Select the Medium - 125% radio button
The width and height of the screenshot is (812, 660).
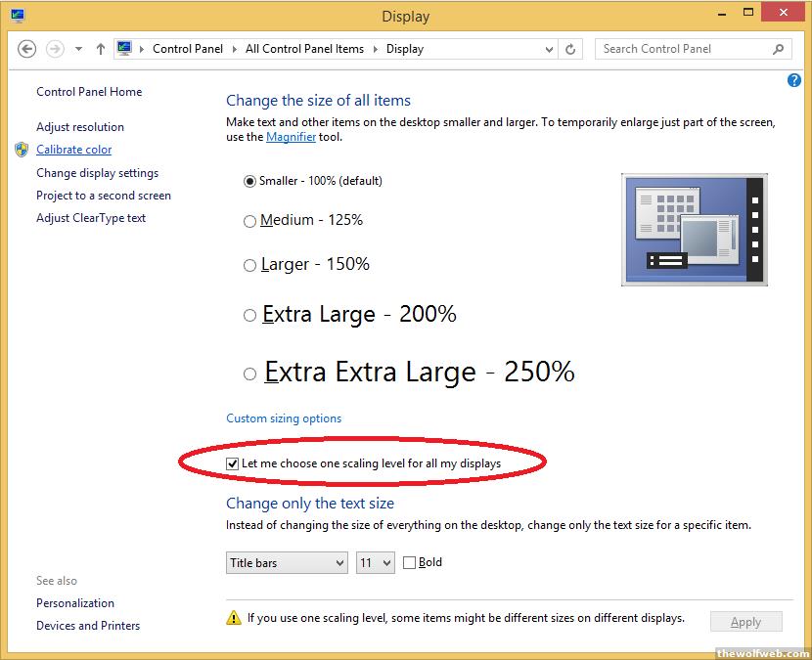click(x=249, y=222)
